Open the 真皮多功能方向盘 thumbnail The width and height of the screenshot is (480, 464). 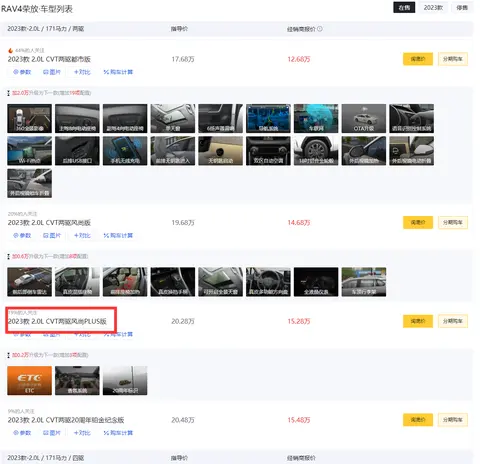pyautogui.click(x=268, y=282)
